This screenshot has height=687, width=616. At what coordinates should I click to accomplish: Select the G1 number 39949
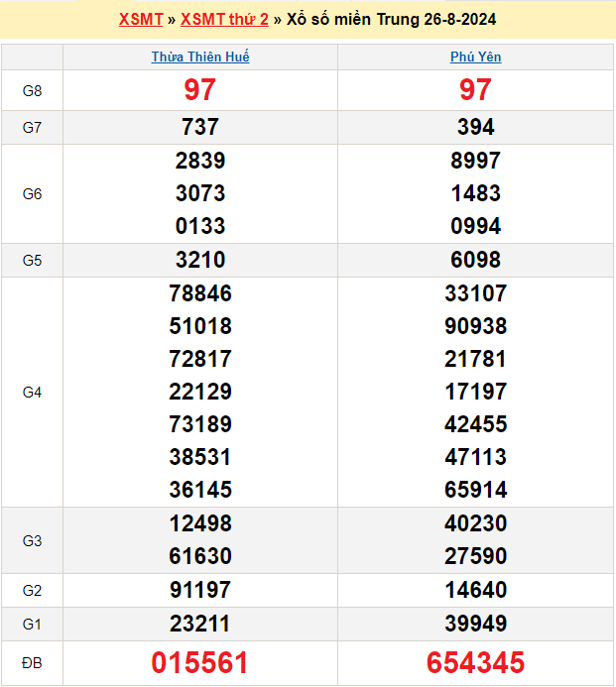click(476, 624)
